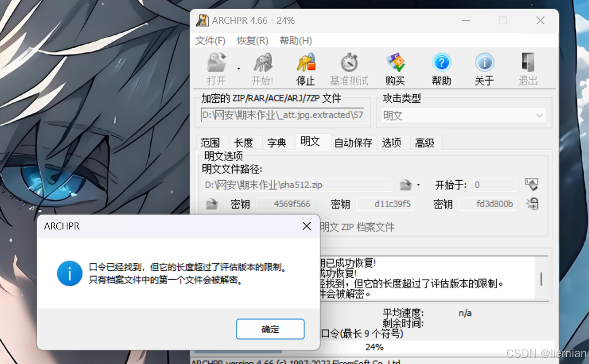Click the 明文 ZIP 档案文件 text
Viewport: 589px width, 364px height.
(x=357, y=227)
